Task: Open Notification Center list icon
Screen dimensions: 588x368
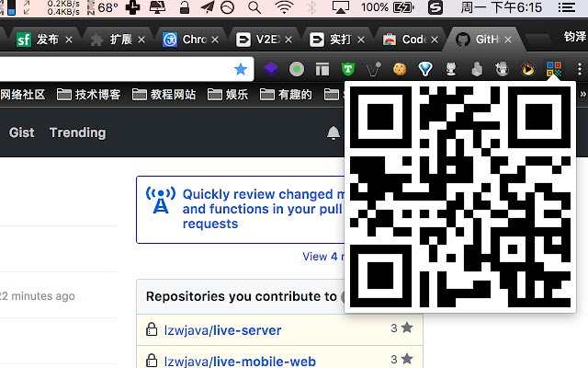Action: pyautogui.click(x=567, y=7)
